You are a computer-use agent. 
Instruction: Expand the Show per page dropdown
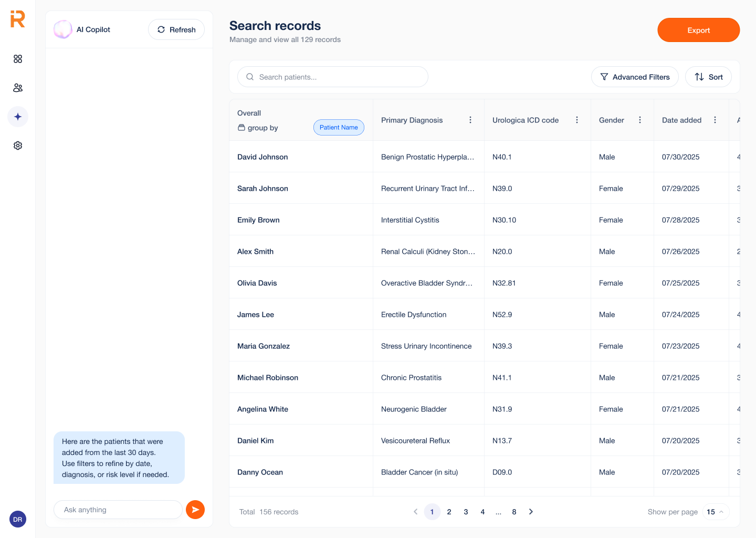715,512
